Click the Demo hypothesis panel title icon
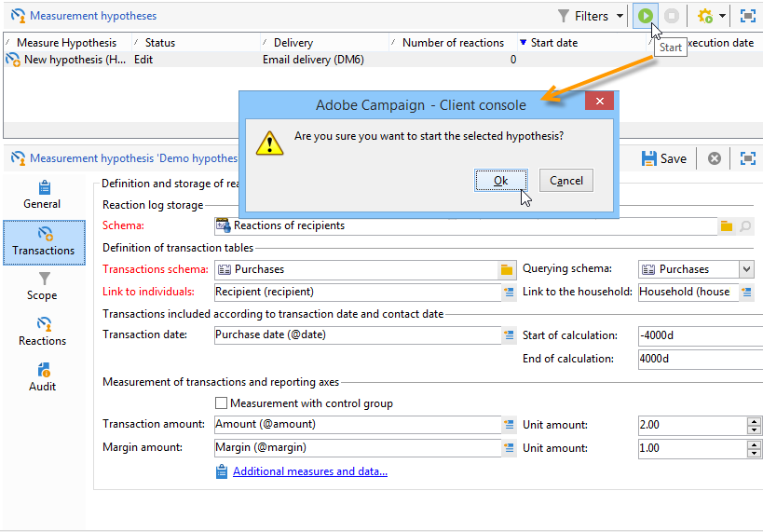The image size is (763, 532). click(18, 158)
